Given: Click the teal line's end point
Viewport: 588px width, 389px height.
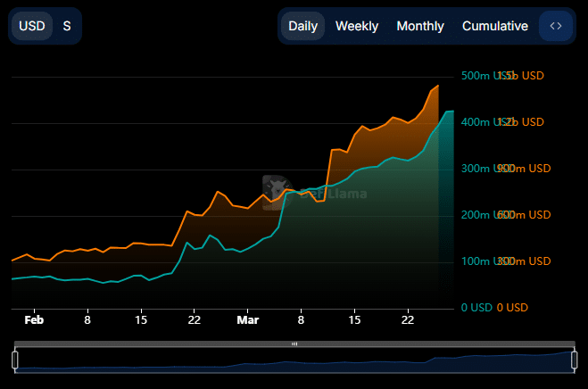Looking at the screenshot, I should point(452,112).
